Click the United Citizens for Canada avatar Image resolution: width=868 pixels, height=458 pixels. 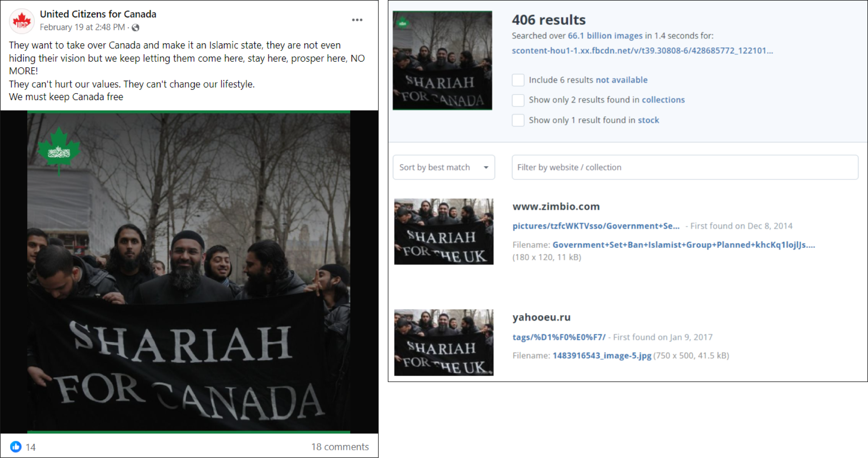click(x=22, y=21)
